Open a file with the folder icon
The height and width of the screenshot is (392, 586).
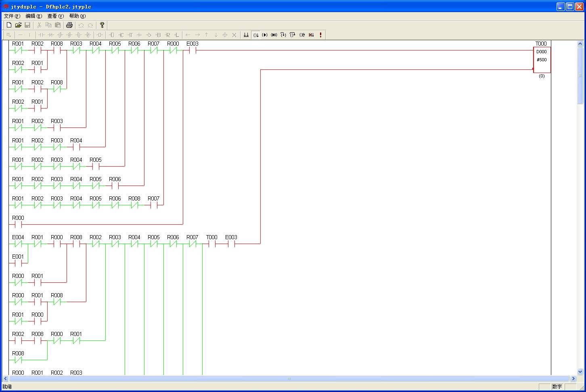(x=18, y=25)
